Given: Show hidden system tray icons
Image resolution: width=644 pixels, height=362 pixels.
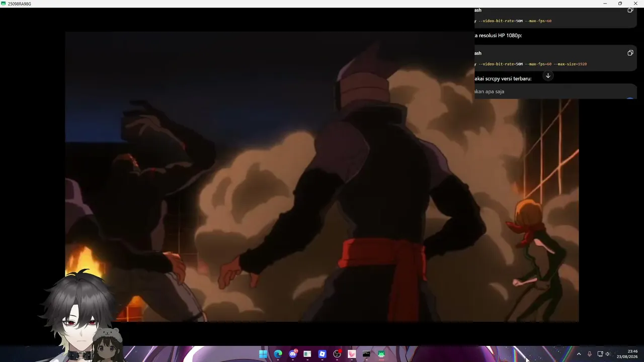Looking at the screenshot, I should click(579, 354).
